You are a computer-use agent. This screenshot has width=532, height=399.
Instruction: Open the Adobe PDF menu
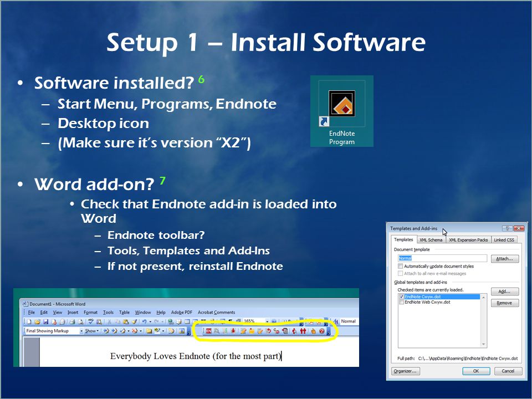pos(182,313)
